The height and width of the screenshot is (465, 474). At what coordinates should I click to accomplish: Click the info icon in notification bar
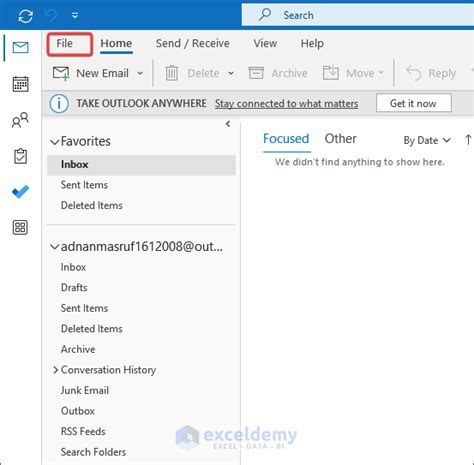point(59,104)
